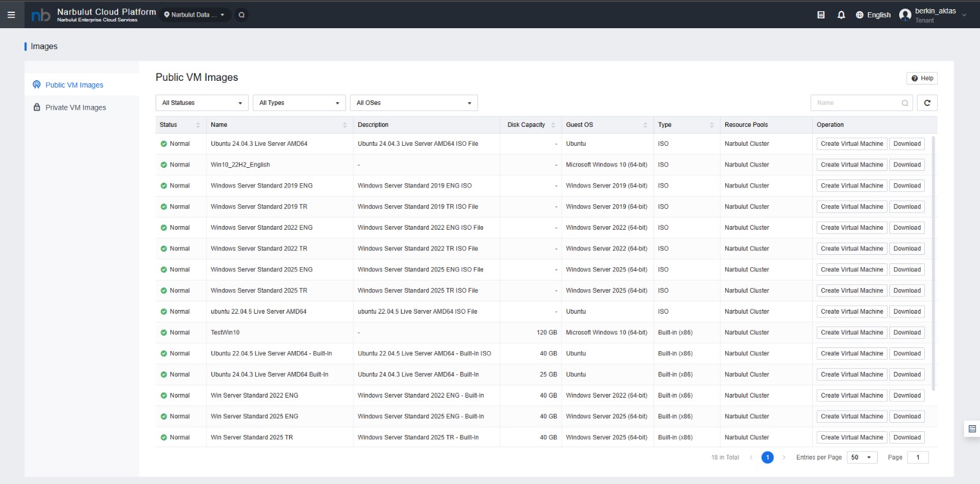This screenshot has width=980, height=484.
Task: Click the Narbulut logo icon
Action: (x=41, y=15)
